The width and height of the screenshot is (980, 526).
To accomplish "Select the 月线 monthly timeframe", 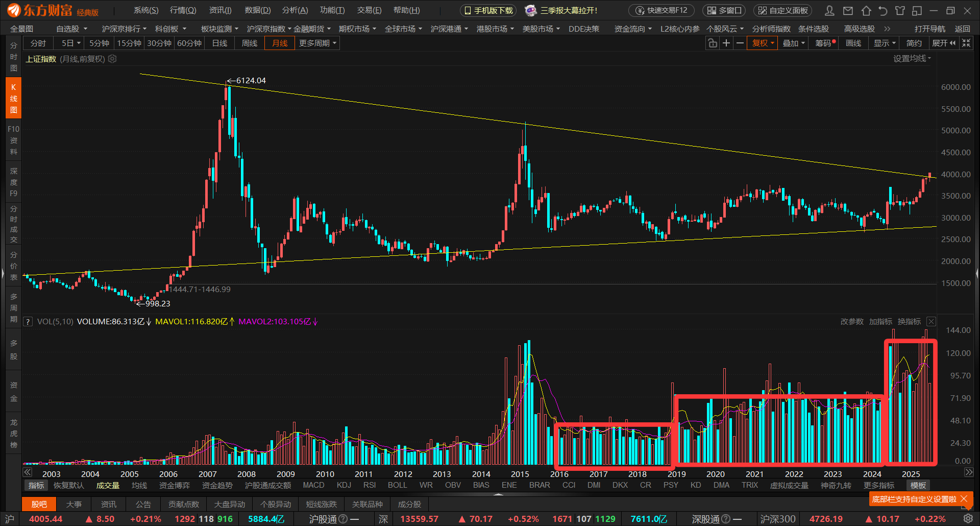I will (x=280, y=43).
